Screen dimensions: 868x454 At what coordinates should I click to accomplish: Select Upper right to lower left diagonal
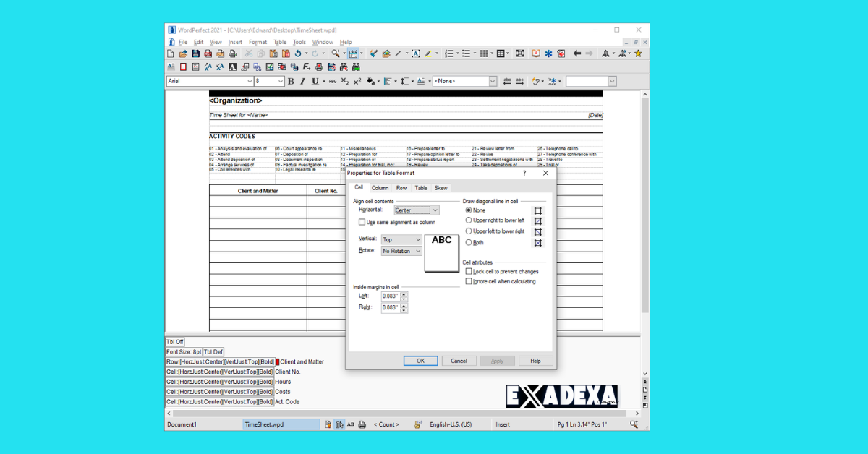tap(468, 220)
